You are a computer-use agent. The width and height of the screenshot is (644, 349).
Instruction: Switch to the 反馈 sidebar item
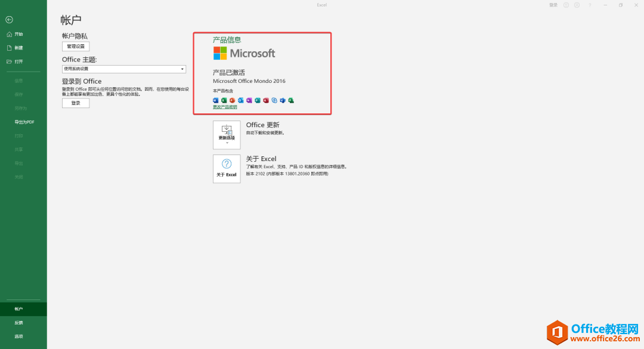click(x=18, y=322)
